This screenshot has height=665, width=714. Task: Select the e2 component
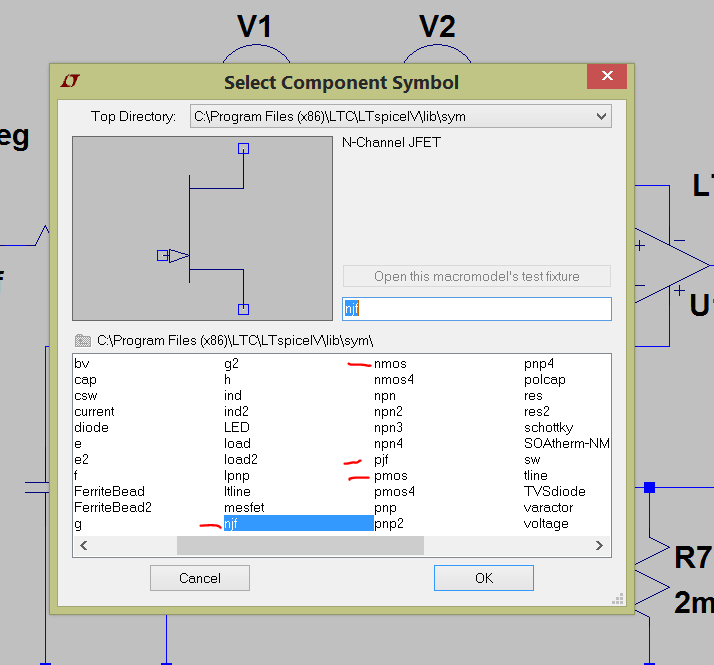pyautogui.click(x=82, y=459)
